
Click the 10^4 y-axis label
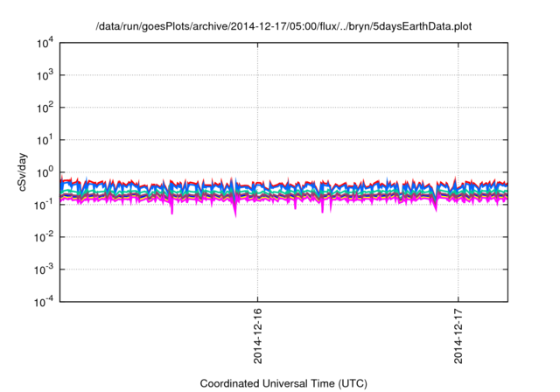(45, 44)
